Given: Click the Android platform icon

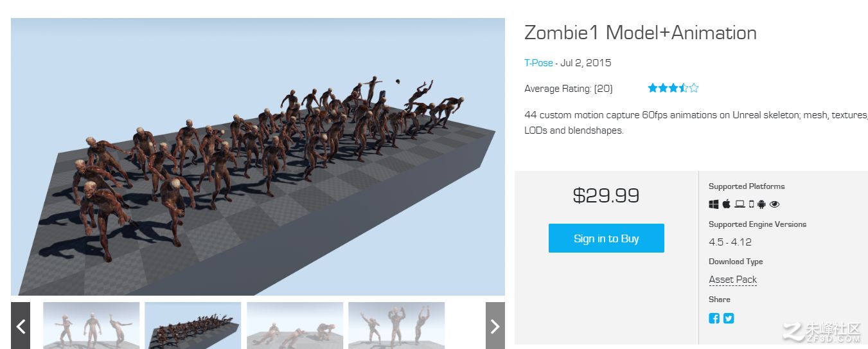Looking at the screenshot, I should coord(761,204).
